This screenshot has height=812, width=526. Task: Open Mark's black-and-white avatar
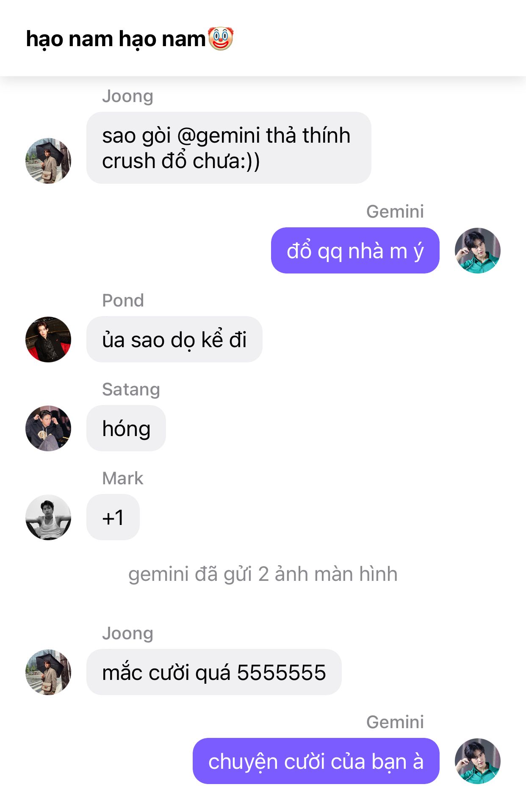click(48, 517)
